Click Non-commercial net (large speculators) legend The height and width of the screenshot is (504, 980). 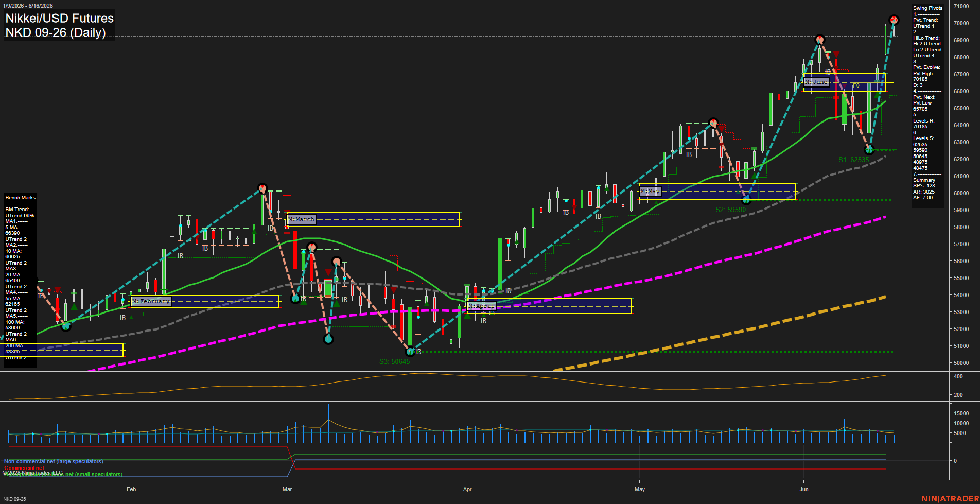[54, 461]
